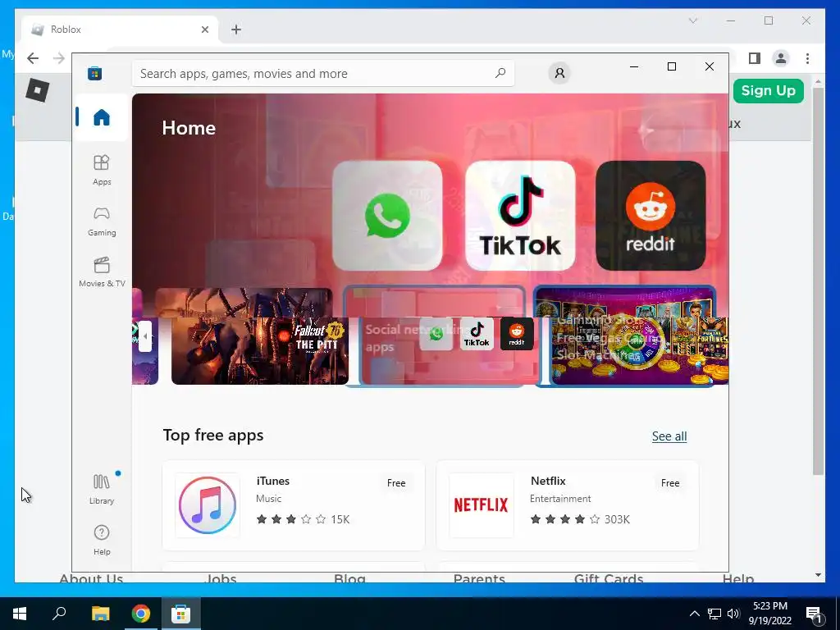Open Windows Start menu

[20, 614]
